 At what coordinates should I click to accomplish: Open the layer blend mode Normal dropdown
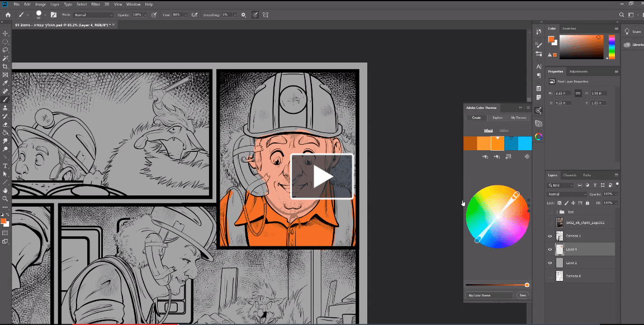(567, 194)
